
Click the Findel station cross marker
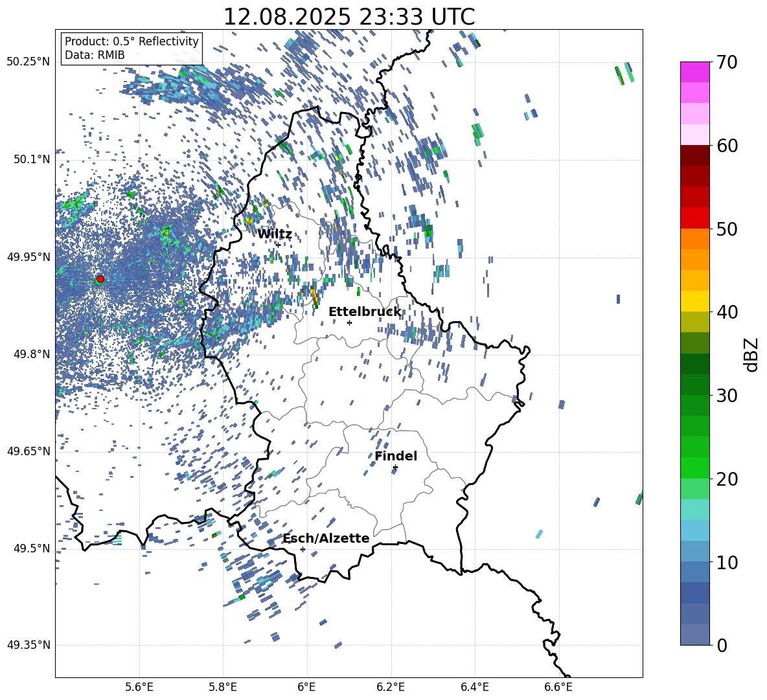tap(395, 468)
